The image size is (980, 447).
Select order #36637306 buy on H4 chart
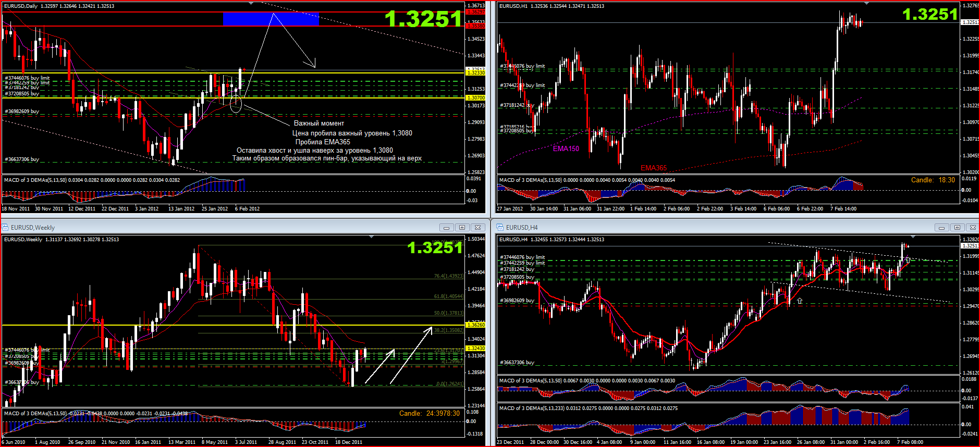517,363
